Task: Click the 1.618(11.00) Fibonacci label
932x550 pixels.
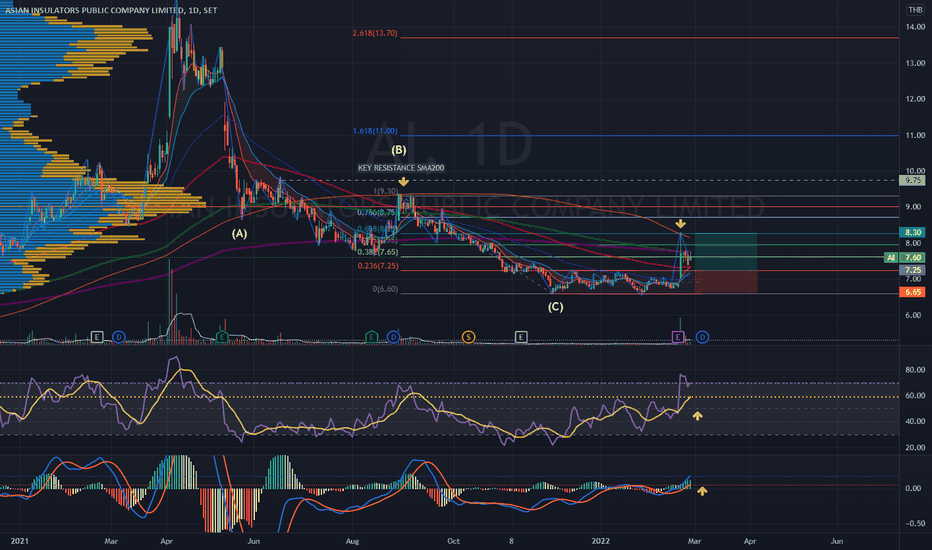Action: (374, 131)
